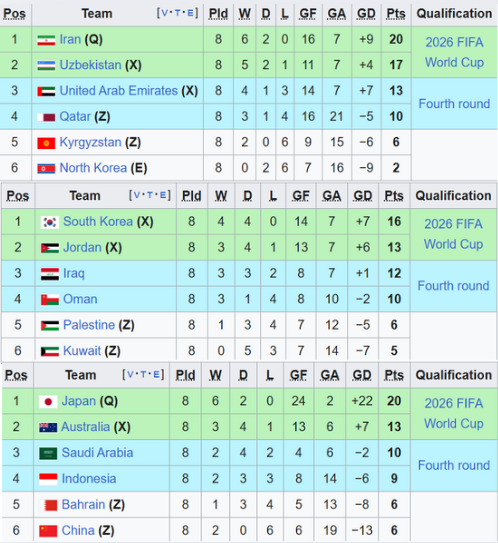Open the first table's 2026 FIFA World Cup link
Screen dimensions: 498x543
pos(454,52)
